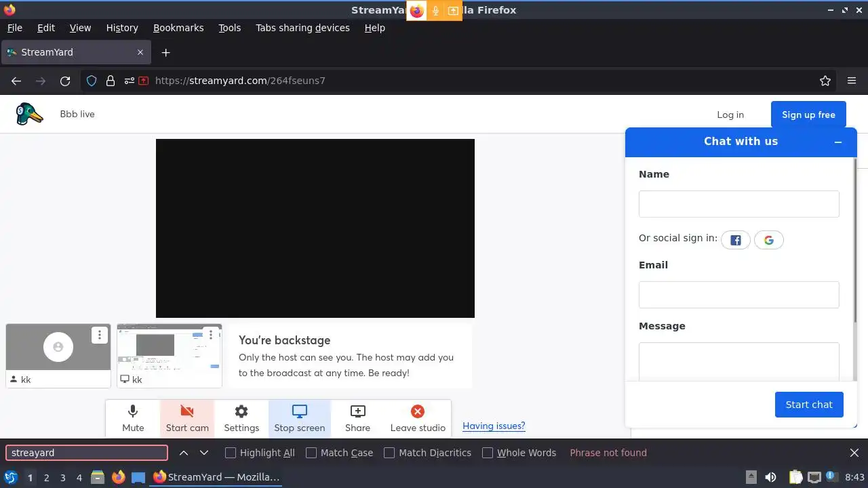Image resolution: width=868 pixels, height=488 pixels.
Task: Switch to workspace 2 in taskbar
Action: 46,477
